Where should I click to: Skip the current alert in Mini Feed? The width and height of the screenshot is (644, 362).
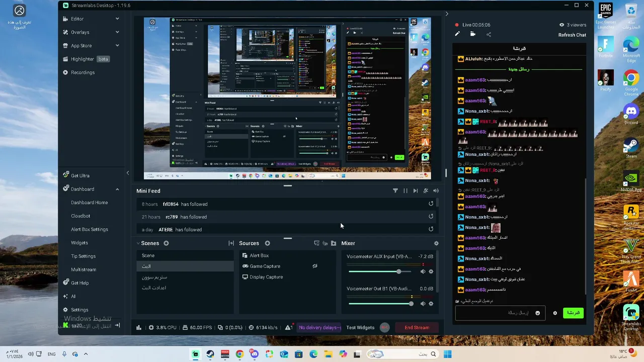[415, 191]
